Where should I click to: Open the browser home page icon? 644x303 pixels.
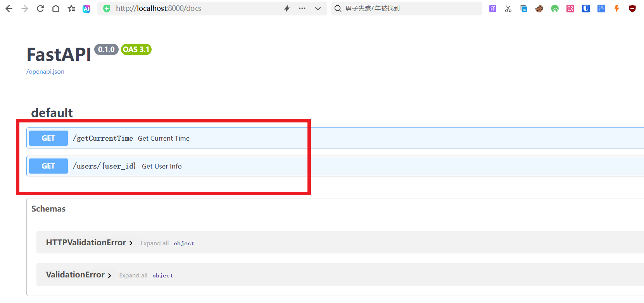56,9
